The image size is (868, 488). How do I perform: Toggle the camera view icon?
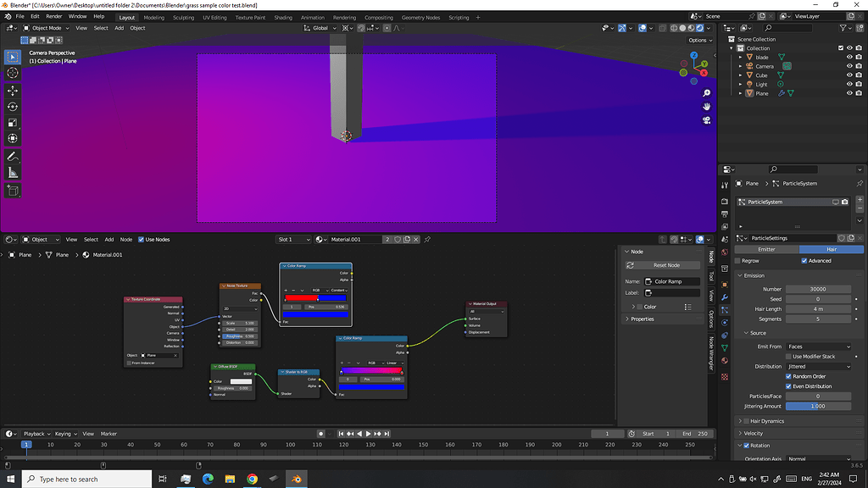click(706, 120)
